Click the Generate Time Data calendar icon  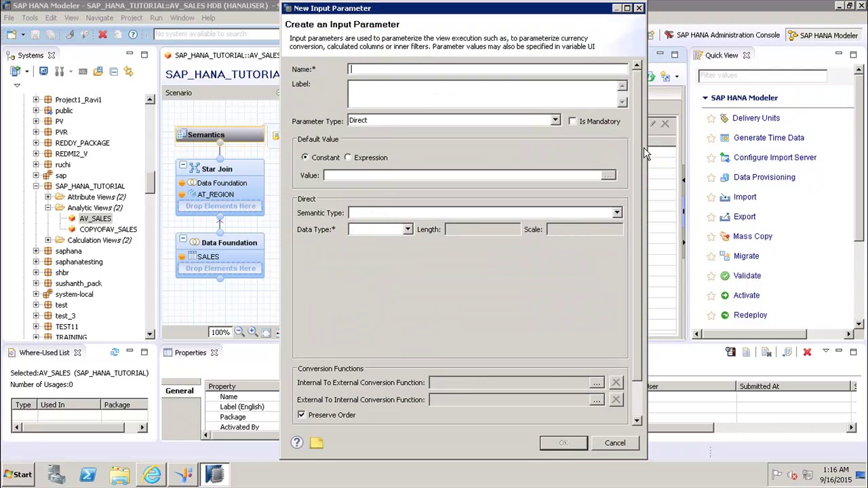pyautogui.click(x=724, y=138)
